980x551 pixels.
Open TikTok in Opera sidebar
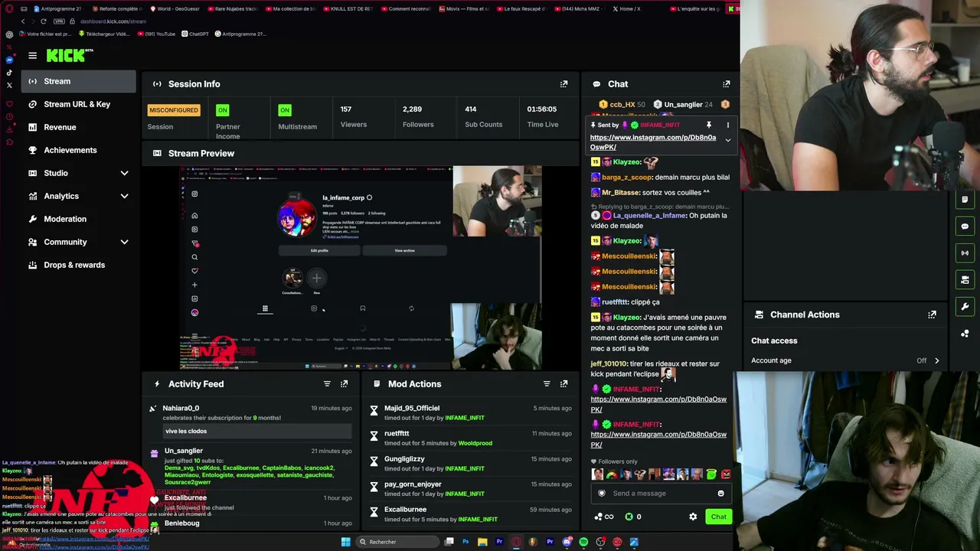9,73
